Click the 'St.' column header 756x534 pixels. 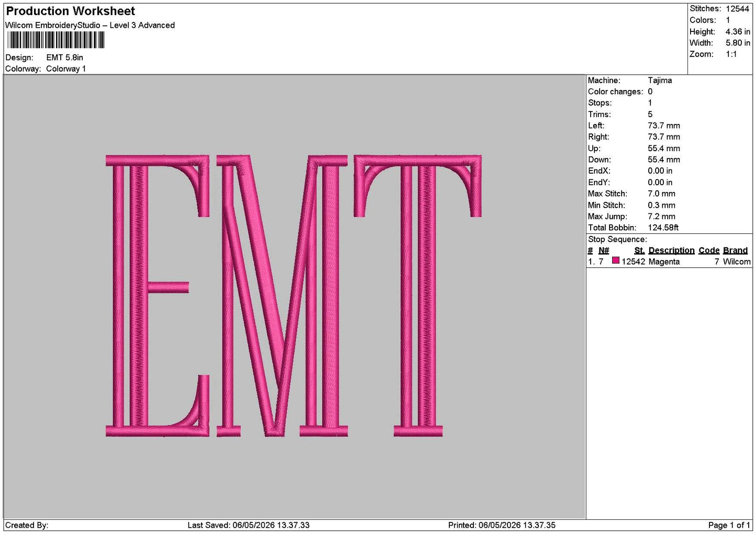pos(639,251)
